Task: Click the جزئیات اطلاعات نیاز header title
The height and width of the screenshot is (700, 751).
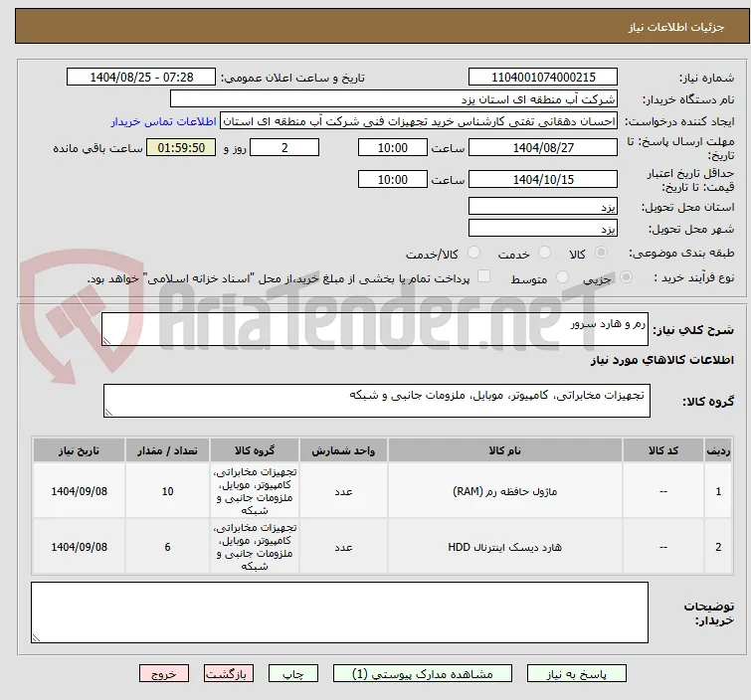Action: [675, 27]
